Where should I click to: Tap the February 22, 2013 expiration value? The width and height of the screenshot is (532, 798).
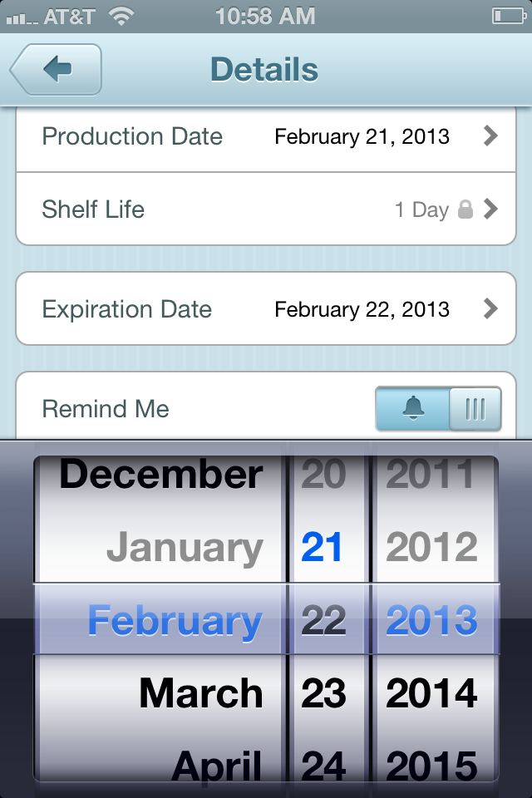362,309
